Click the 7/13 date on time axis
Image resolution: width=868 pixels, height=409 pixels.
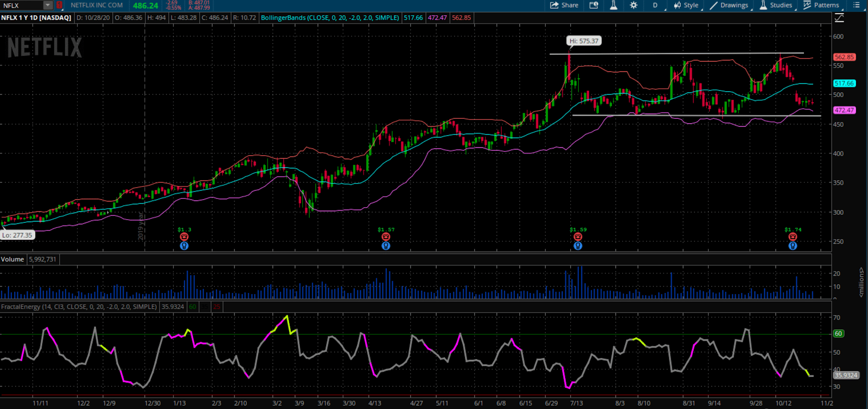[x=576, y=404]
